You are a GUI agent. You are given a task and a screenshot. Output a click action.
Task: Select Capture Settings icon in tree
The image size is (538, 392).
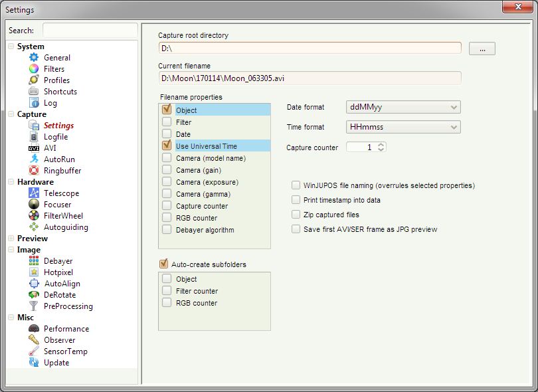[x=34, y=126]
